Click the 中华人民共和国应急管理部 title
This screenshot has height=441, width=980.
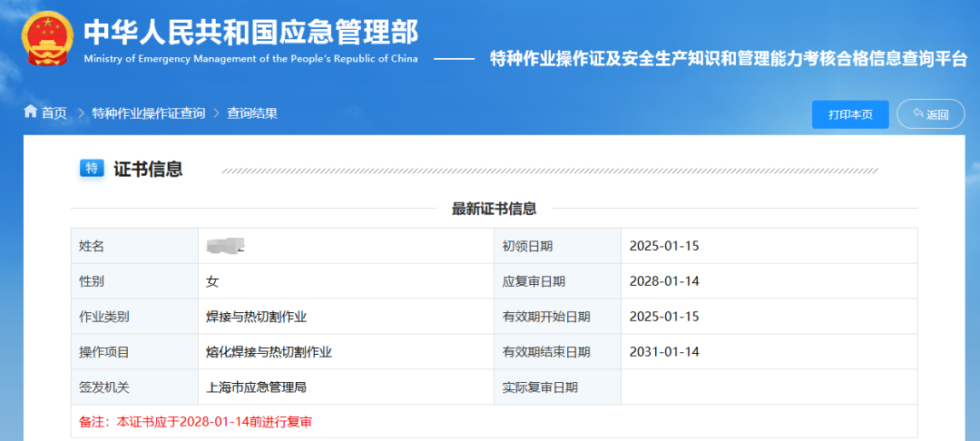tap(250, 33)
